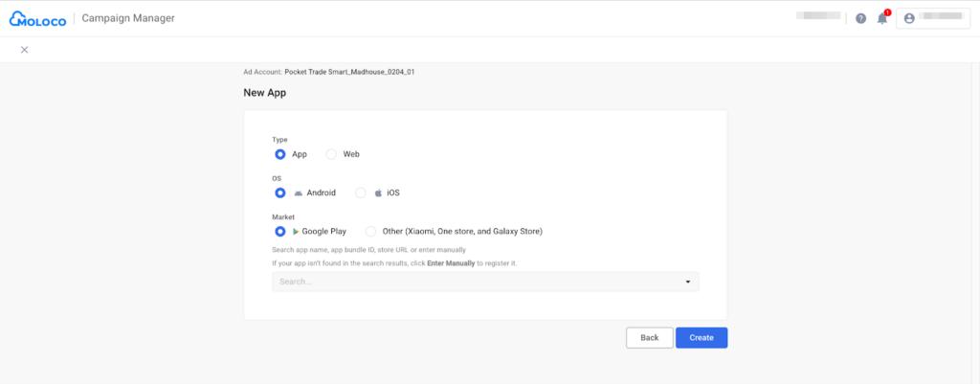Open the help question mark icon

(x=860, y=18)
